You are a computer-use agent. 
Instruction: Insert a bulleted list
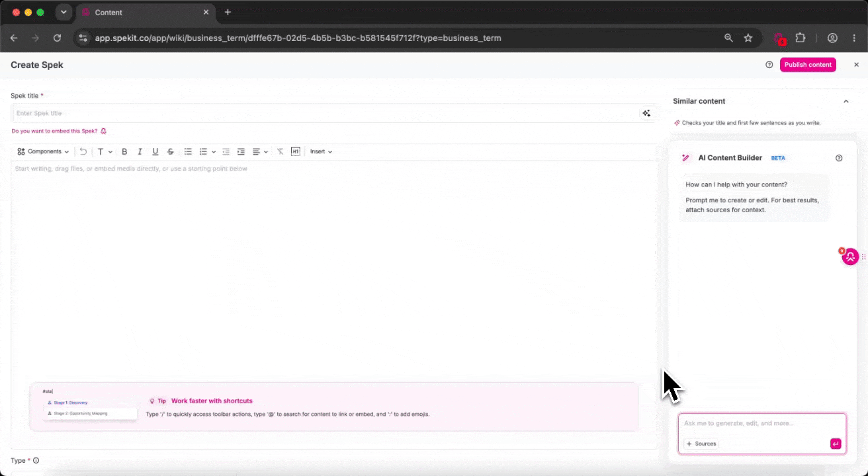188,151
